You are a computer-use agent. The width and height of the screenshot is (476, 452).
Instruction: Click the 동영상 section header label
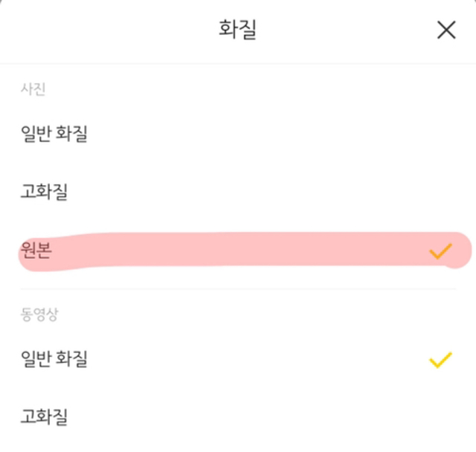[x=39, y=314]
